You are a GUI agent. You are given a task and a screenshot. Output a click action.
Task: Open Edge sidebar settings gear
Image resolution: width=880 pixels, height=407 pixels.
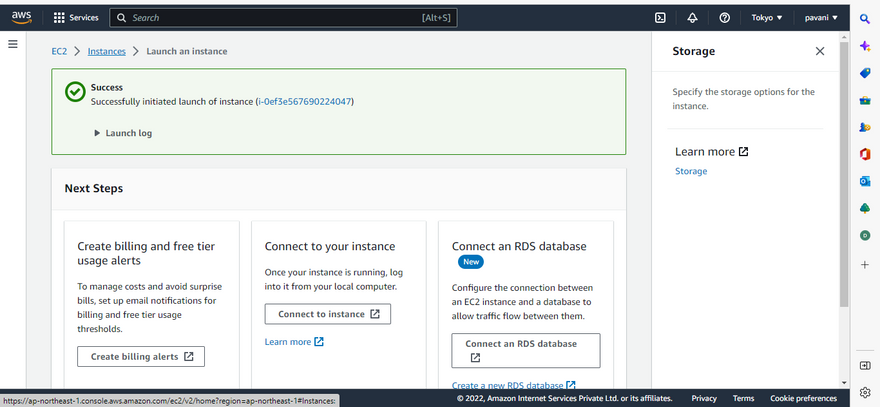(865, 391)
